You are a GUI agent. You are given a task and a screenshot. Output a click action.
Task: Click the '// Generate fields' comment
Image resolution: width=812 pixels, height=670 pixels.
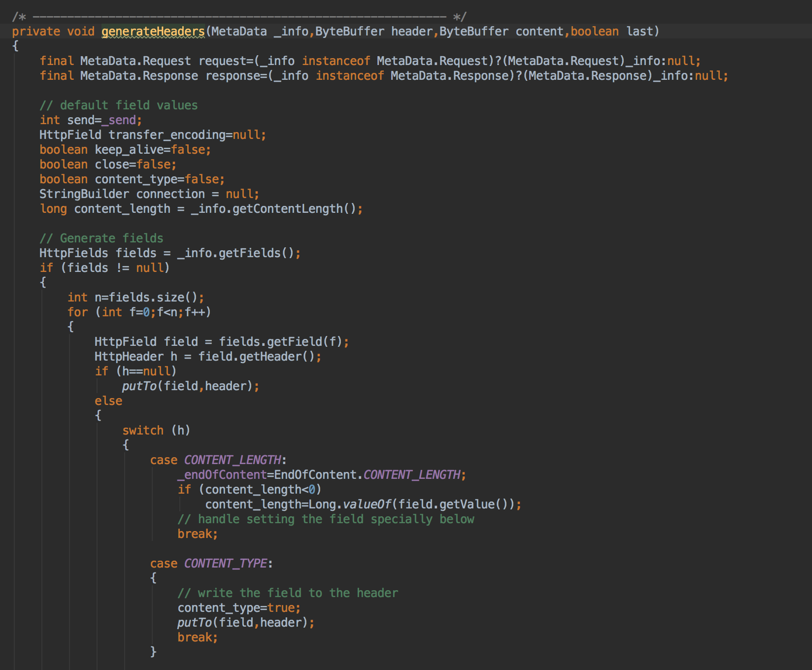pos(101,238)
